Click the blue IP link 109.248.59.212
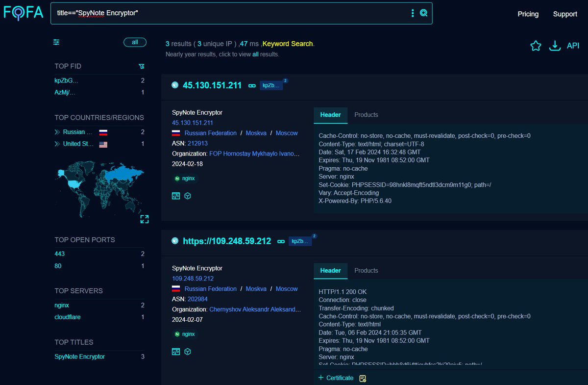The width and height of the screenshot is (588, 385). click(193, 279)
